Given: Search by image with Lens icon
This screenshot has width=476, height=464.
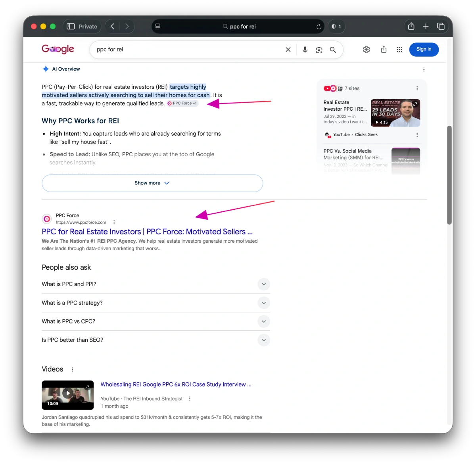Looking at the screenshot, I should [319, 50].
